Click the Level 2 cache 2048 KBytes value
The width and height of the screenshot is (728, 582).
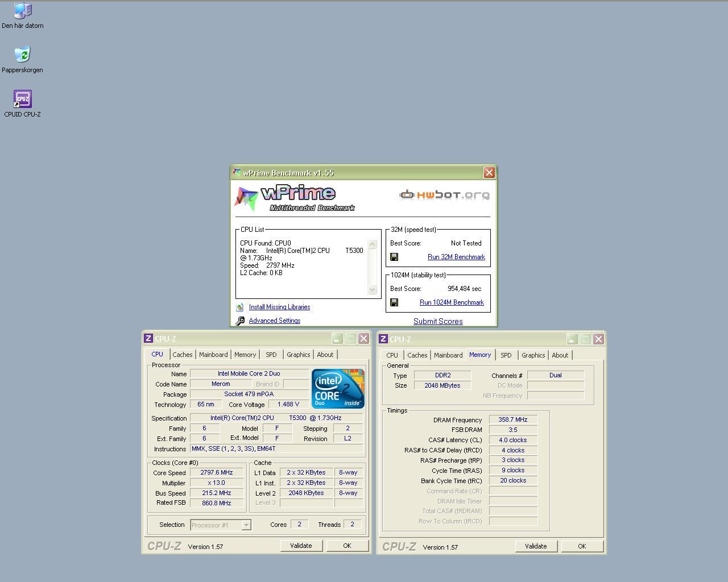(306, 493)
